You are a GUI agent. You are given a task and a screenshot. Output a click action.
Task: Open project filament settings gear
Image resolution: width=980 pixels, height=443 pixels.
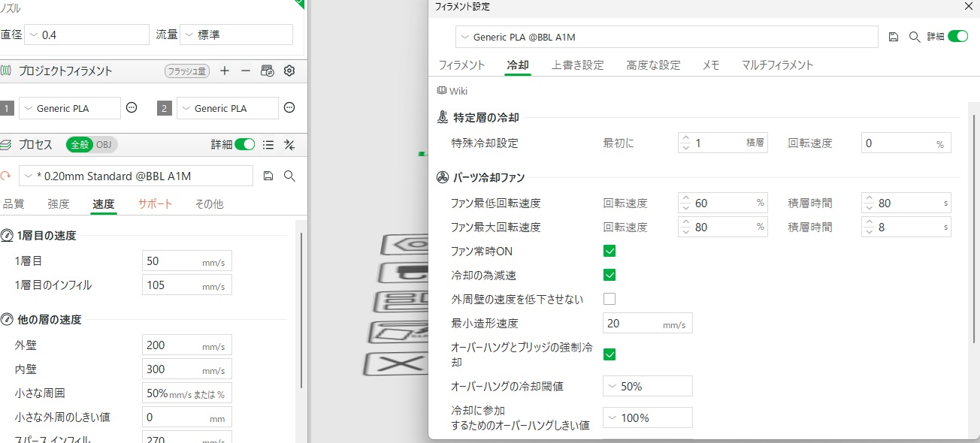pos(289,71)
